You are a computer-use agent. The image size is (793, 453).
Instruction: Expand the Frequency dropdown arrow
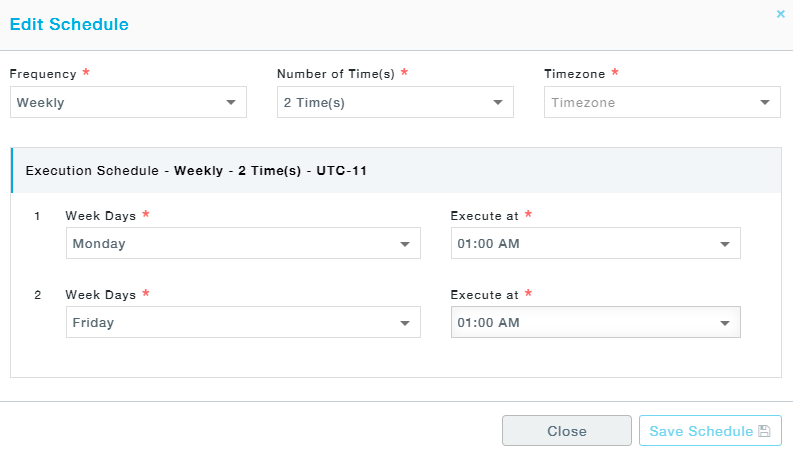231,103
